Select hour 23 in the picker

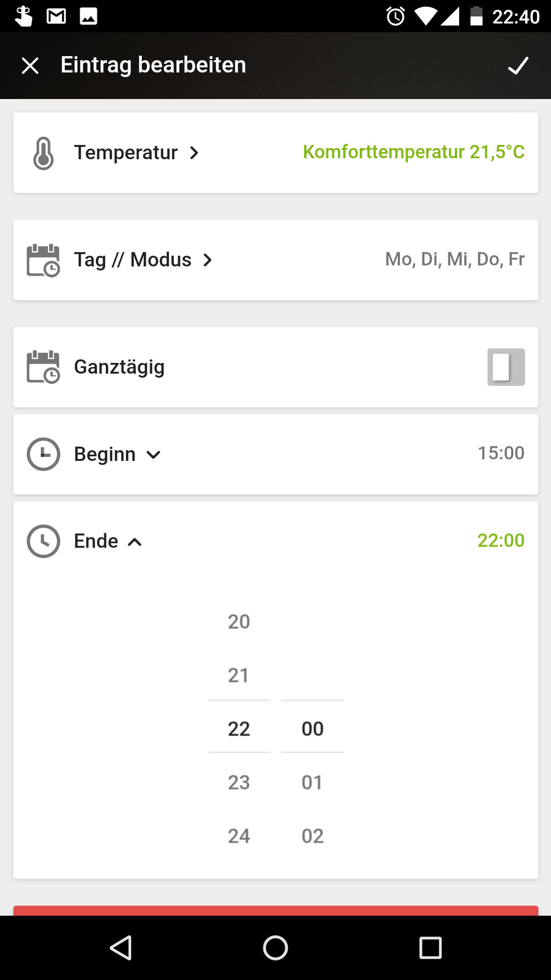point(239,782)
